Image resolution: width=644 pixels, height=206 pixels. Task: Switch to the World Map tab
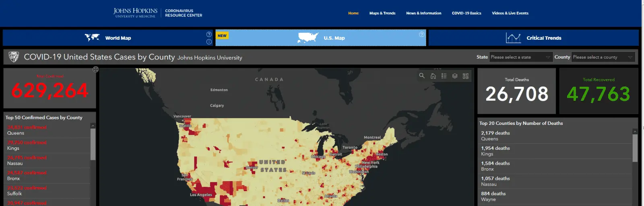tap(109, 38)
